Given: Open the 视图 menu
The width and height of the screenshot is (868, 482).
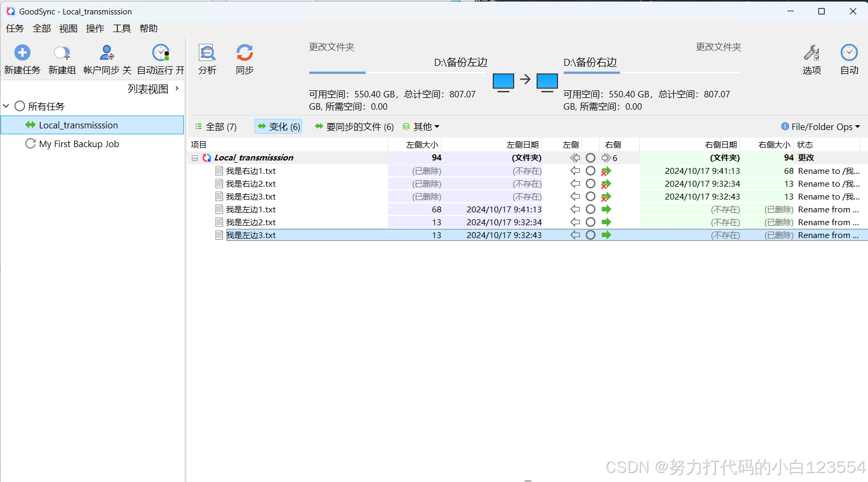Looking at the screenshot, I should (68, 28).
